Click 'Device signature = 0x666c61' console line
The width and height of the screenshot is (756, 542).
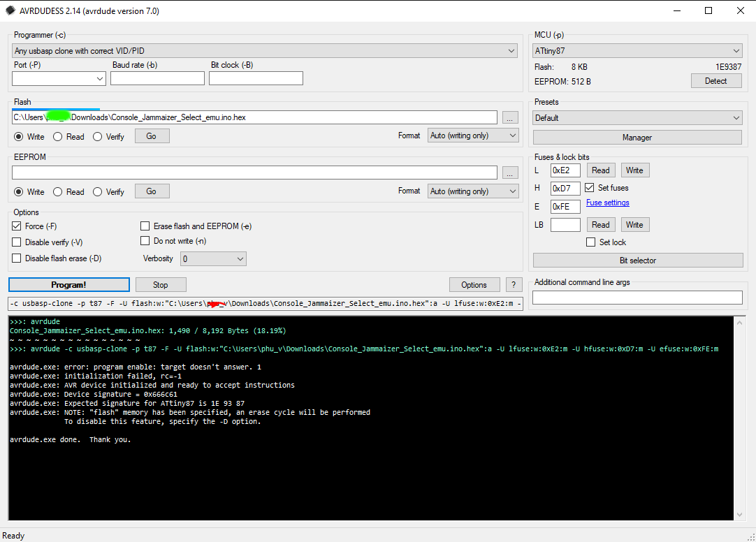(x=93, y=394)
